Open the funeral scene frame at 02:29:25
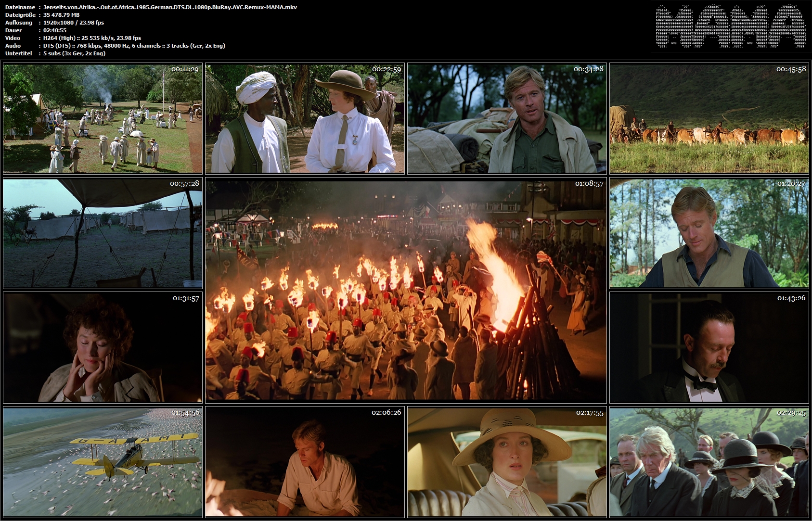 709,462
